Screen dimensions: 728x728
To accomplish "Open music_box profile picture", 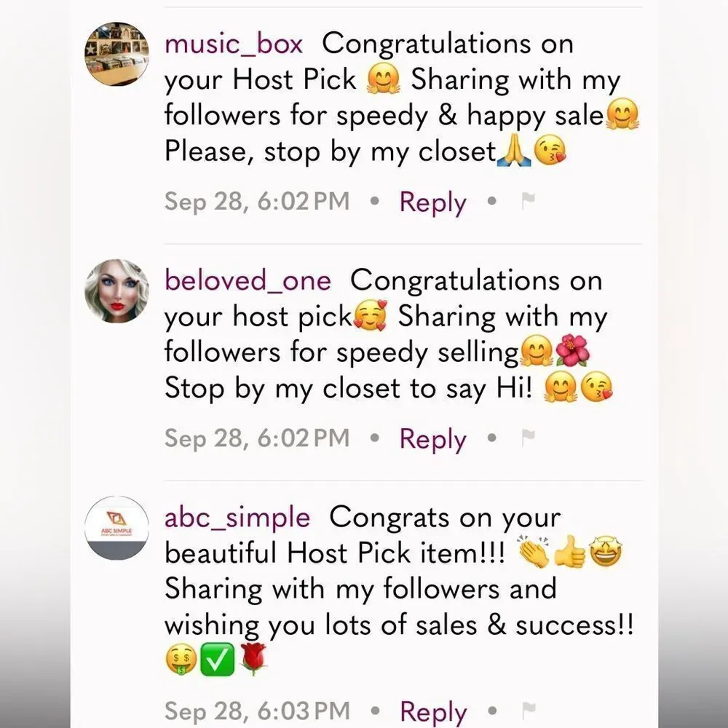I will tap(116, 54).
